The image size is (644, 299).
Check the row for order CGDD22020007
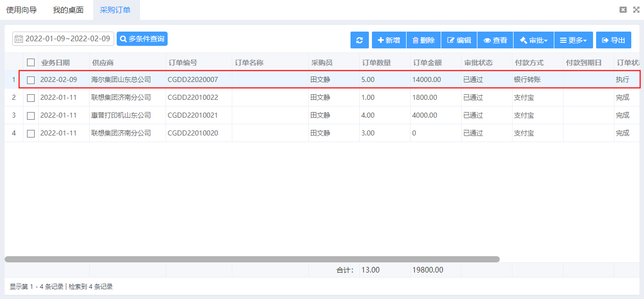[31, 80]
